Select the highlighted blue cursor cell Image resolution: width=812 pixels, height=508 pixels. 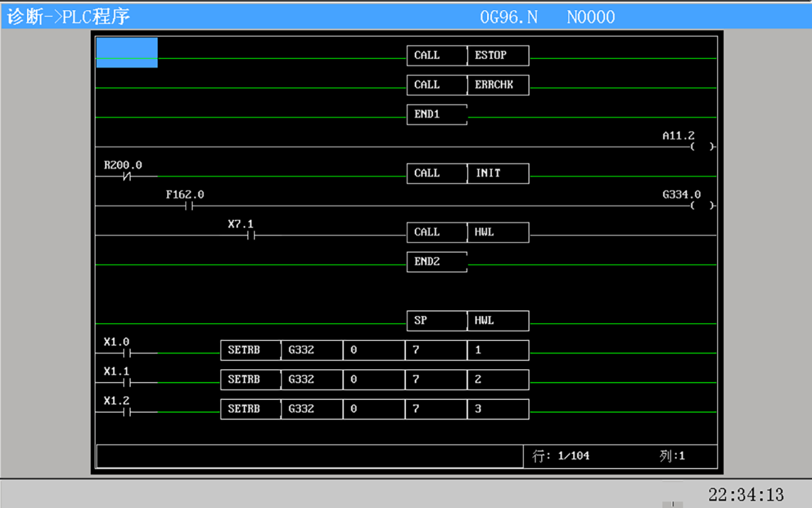[127, 52]
